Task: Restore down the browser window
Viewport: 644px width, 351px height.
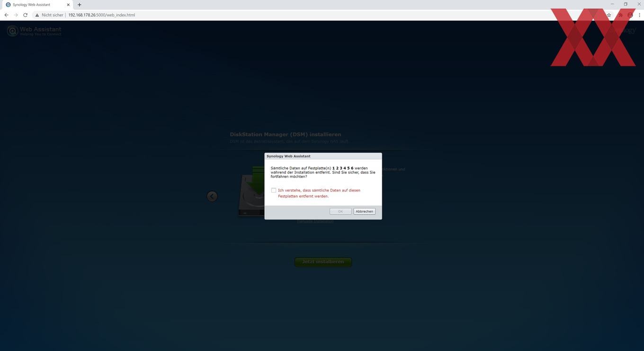Action: [x=626, y=4]
